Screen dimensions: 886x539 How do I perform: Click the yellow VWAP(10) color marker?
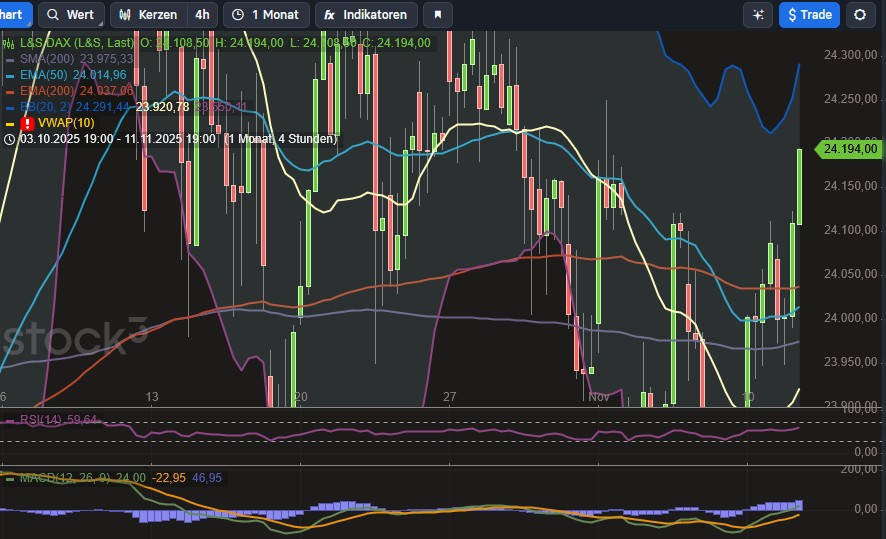click(x=9, y=123)
